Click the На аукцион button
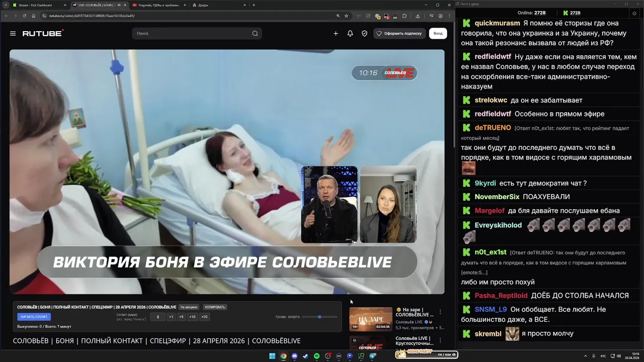The width and height of the screenshot is (644, 362). click(x=189, y=307)
